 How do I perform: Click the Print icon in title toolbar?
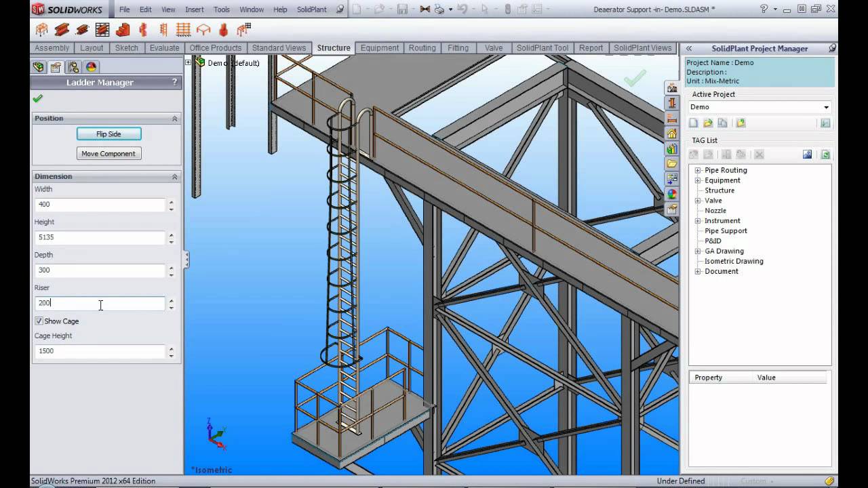click(x=439, y=9)
